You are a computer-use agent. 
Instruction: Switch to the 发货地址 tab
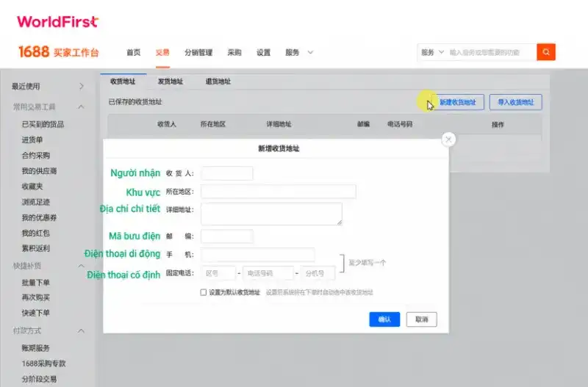[171, 82]
